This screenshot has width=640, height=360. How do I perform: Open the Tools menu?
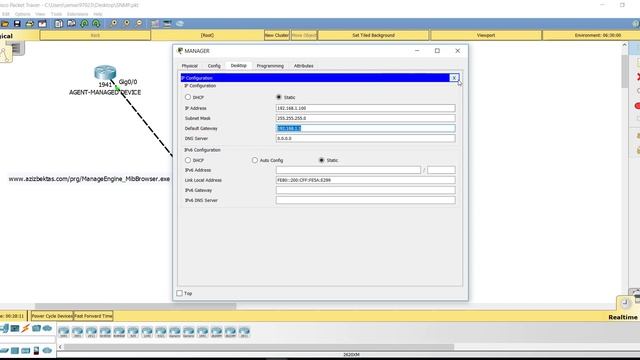[x=56, y=14]
